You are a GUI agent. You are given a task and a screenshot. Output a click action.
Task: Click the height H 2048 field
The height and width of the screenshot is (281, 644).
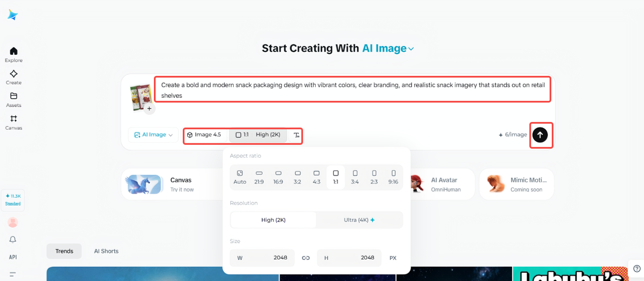click(349, 258)
